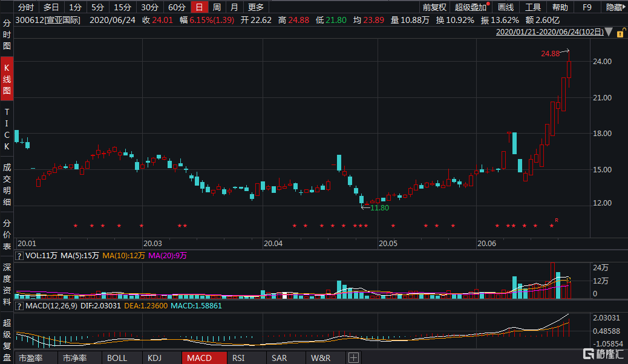Open 成交明细 in left sidebar
Image resolution: width=628 pixels, height=364 pixels.
click(x=7, y=184)
